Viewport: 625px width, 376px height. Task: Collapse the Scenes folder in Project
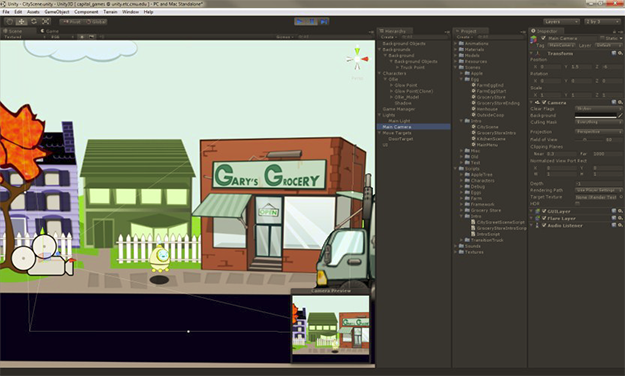456,67
